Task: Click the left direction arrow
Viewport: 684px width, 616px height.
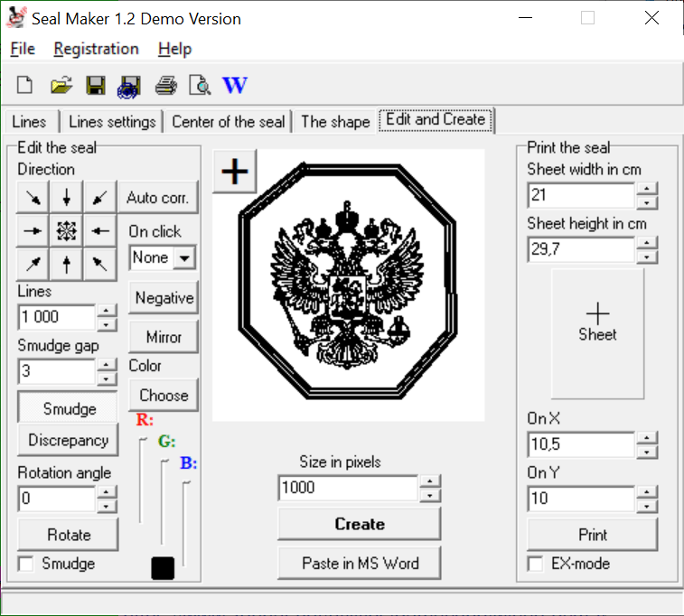Action: (100, 230)
